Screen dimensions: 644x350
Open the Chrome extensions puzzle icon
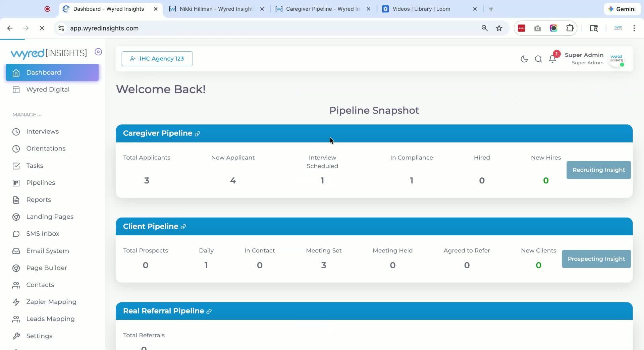pyautogui.click(x=570, y=28)
